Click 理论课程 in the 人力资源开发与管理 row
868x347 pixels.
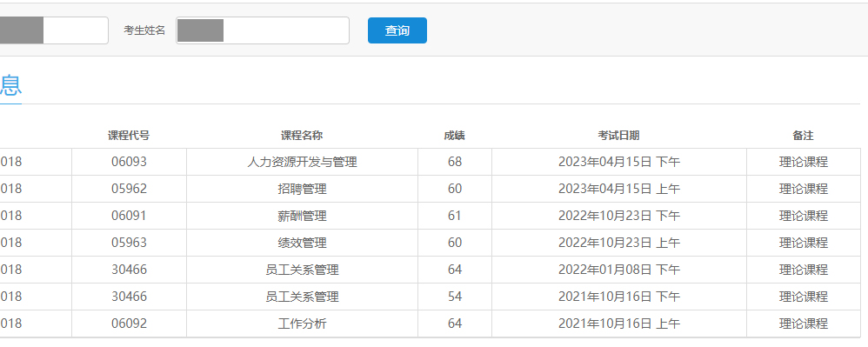[x=804, y=162]
